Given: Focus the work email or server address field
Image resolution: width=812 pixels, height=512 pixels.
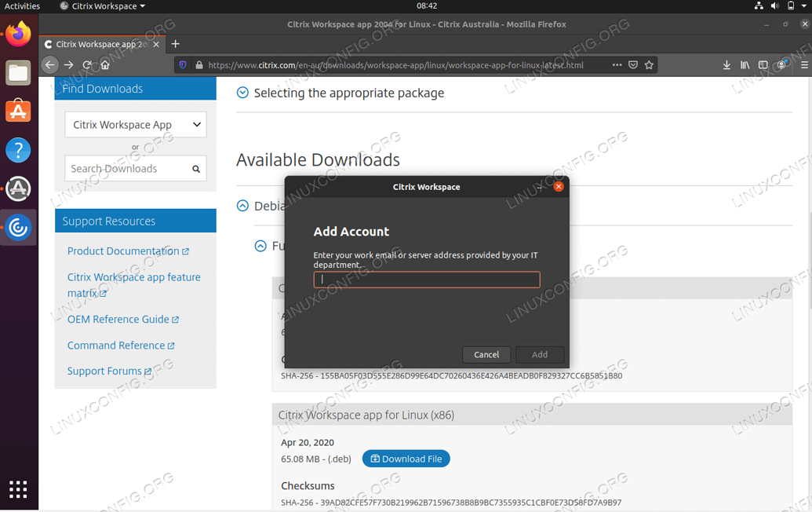Looking at the screenshot, I should (427, 280).
